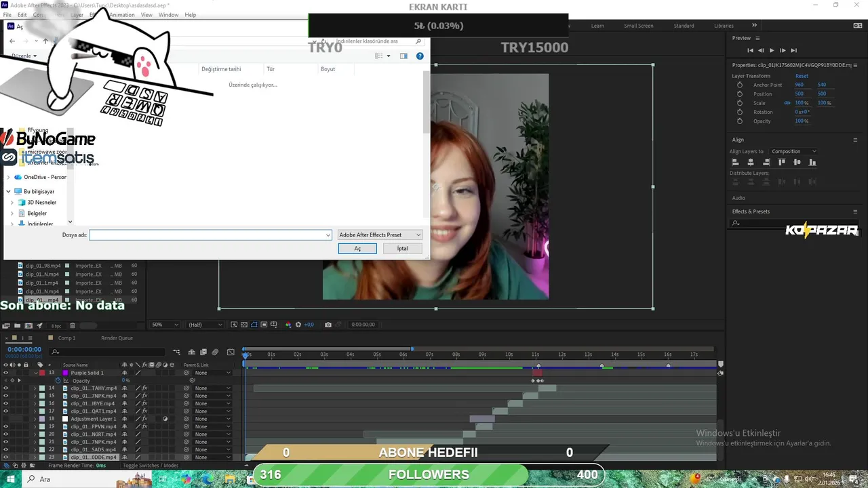This screenshot has width=868, height=488.
Task: Toggle mask and shape path visibility
Action: pyautogui.click(x=254, y=325)
